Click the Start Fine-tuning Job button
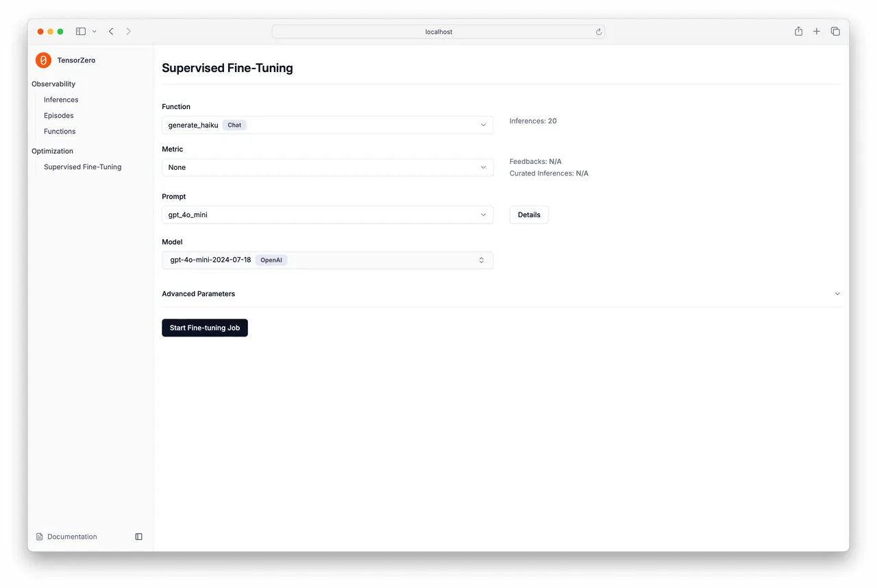The height and width of the screenshot is (588, 877). 205,328
